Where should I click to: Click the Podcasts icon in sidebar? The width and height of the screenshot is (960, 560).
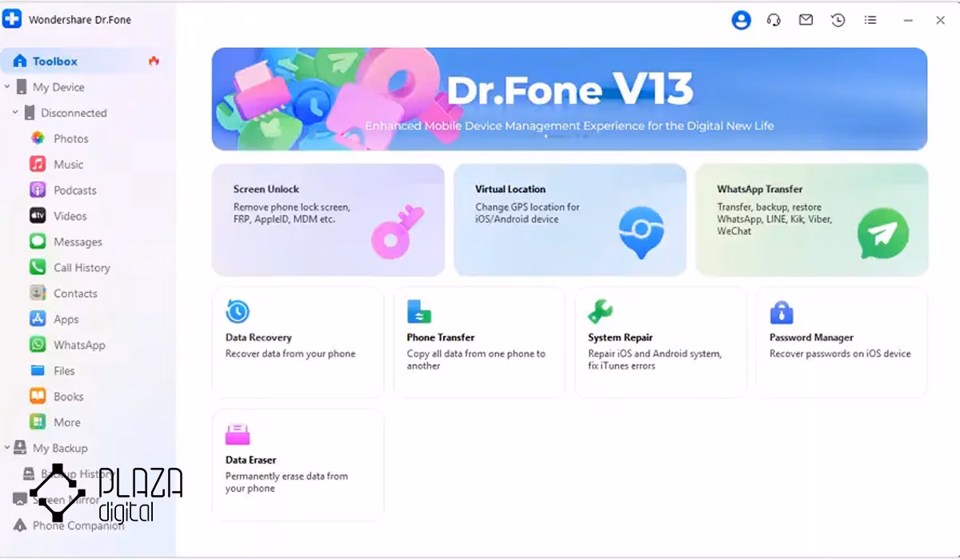pos(38,190)
